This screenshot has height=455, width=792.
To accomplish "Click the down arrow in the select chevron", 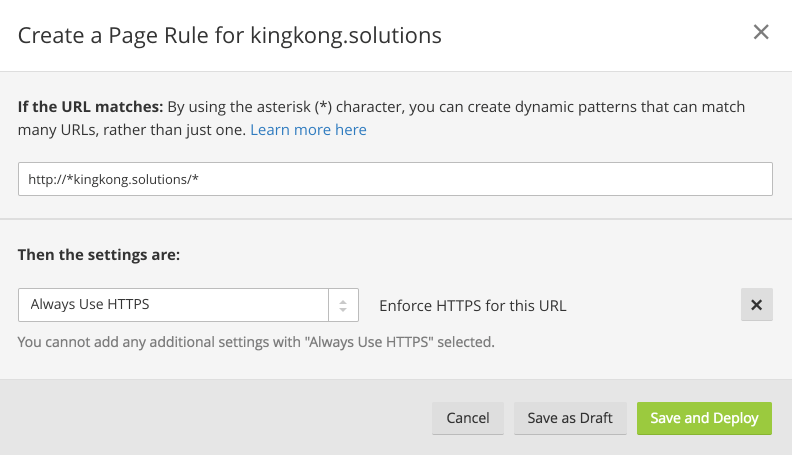I will [x=343, y=311].
